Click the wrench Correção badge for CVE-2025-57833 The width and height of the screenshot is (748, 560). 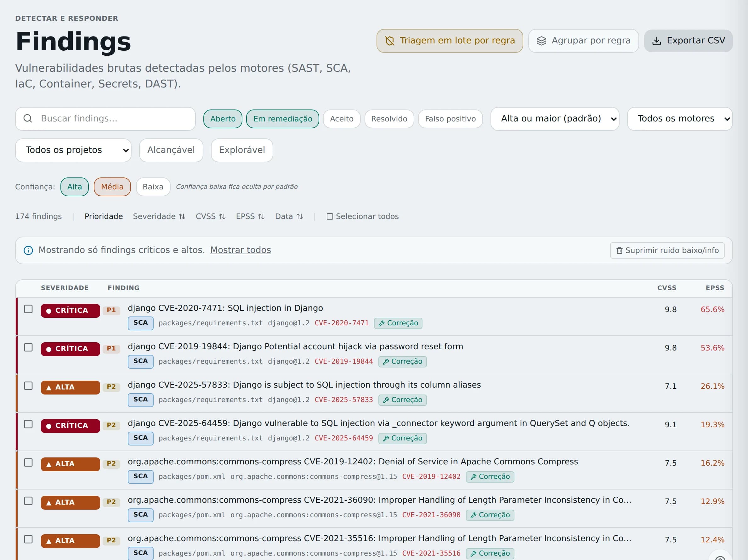[402, 400]
